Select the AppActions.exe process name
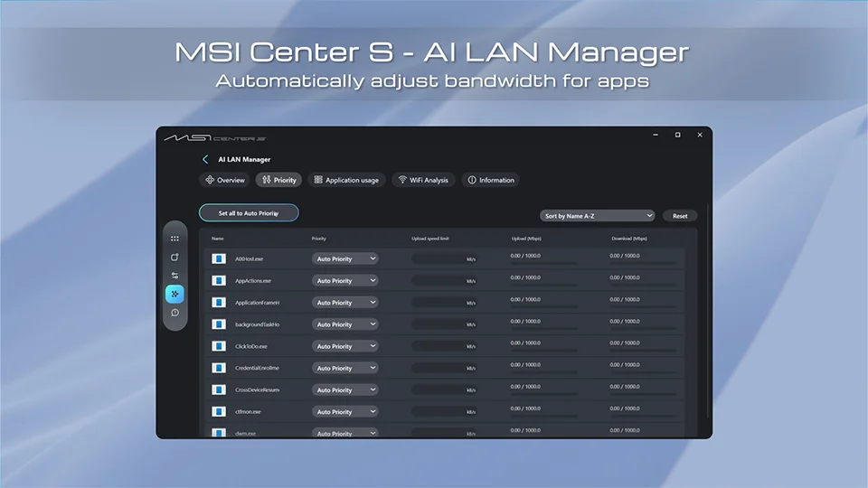The width and height of the screenshot is (868, 488). tap(253, 280)
